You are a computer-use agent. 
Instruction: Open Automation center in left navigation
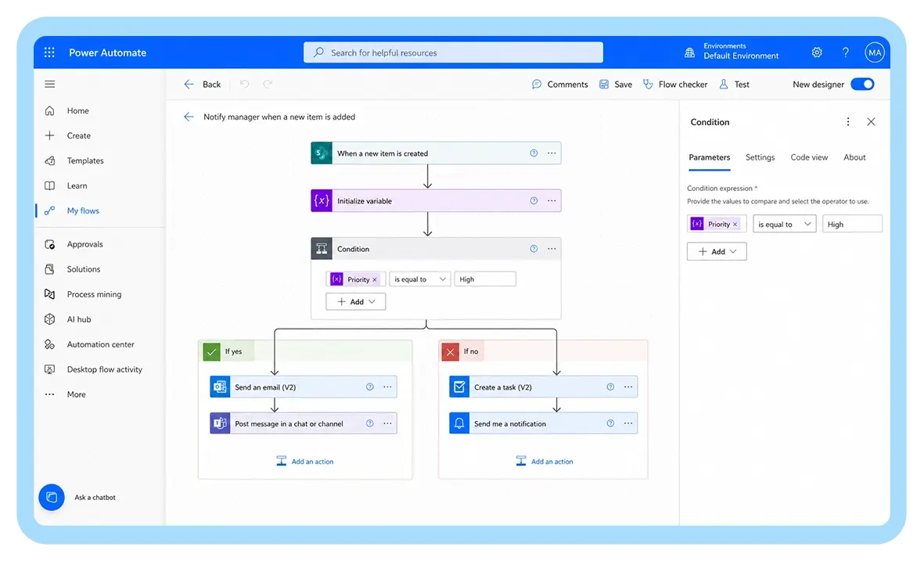(100, 344)
